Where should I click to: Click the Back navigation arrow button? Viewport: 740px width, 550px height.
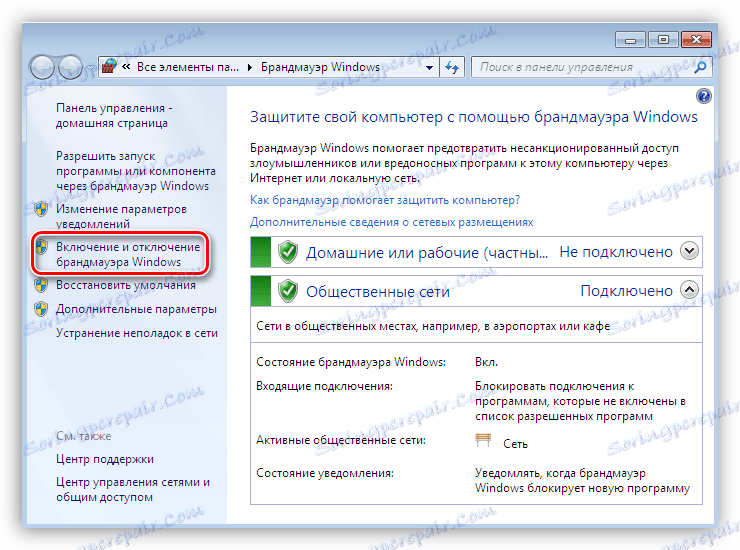pyautogui.click(x=43, y=67)
